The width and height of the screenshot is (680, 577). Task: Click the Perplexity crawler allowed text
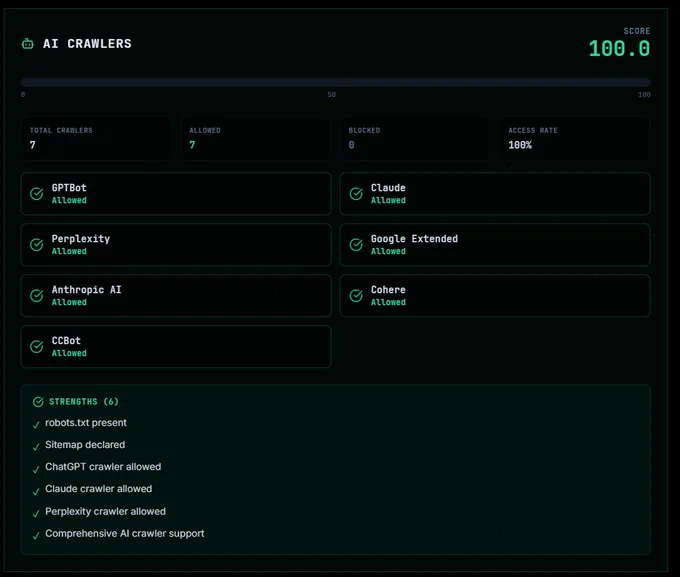(105, 512)
